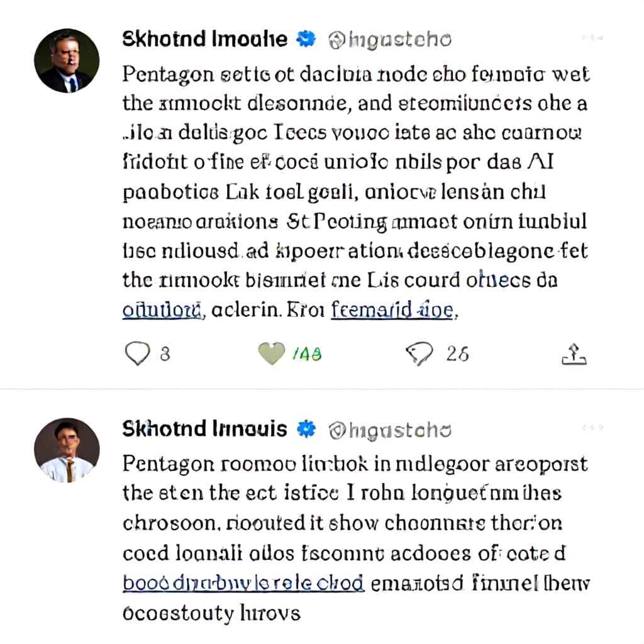Like the first post with heart icon
The image size is (644, 644).
[x=272, y=353]
